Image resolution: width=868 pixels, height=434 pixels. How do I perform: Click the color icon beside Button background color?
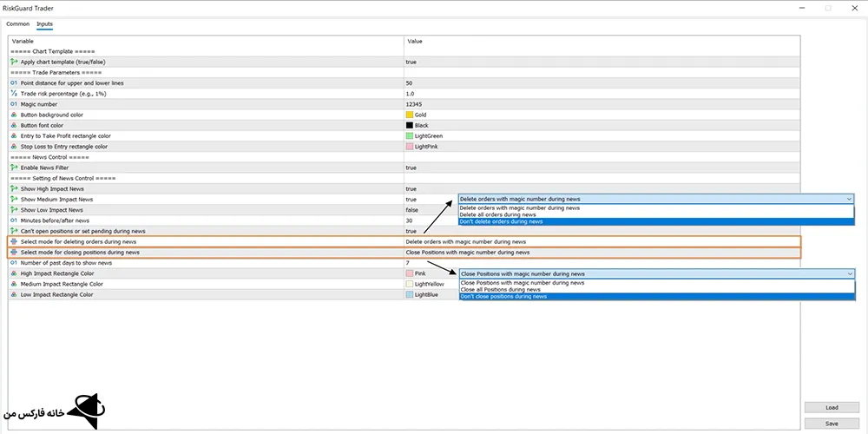(14, 115)
